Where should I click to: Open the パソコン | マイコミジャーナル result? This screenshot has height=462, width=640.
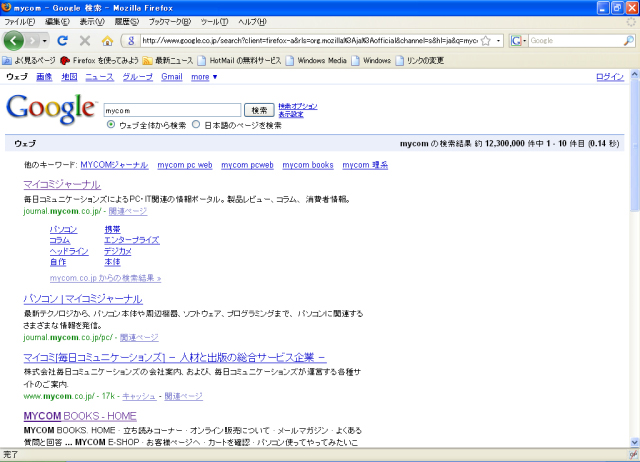coord(83,299)
